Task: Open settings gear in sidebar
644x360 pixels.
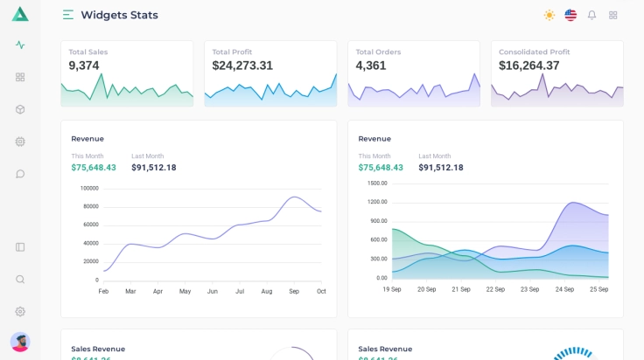Action: [20, 311]
